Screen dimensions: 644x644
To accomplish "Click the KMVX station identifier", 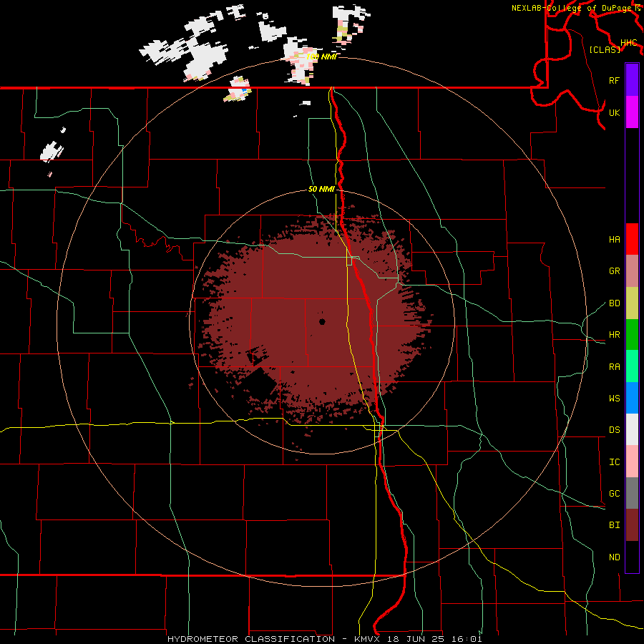I will (367, 639).
